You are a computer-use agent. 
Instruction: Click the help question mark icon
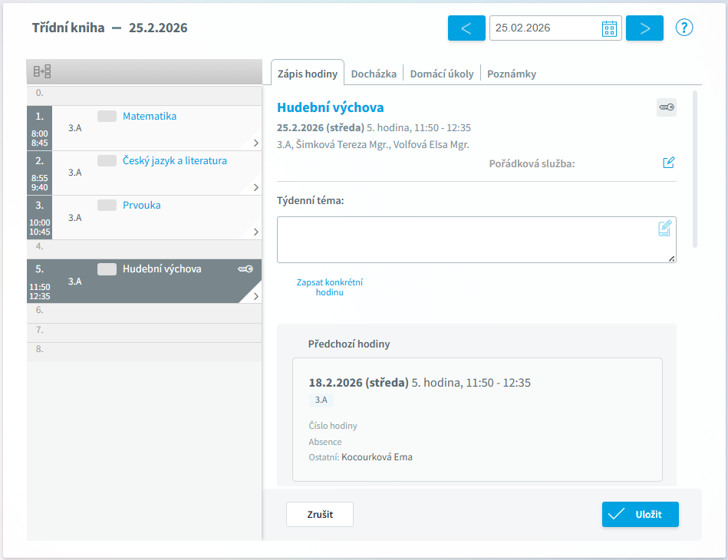(684, 28)
